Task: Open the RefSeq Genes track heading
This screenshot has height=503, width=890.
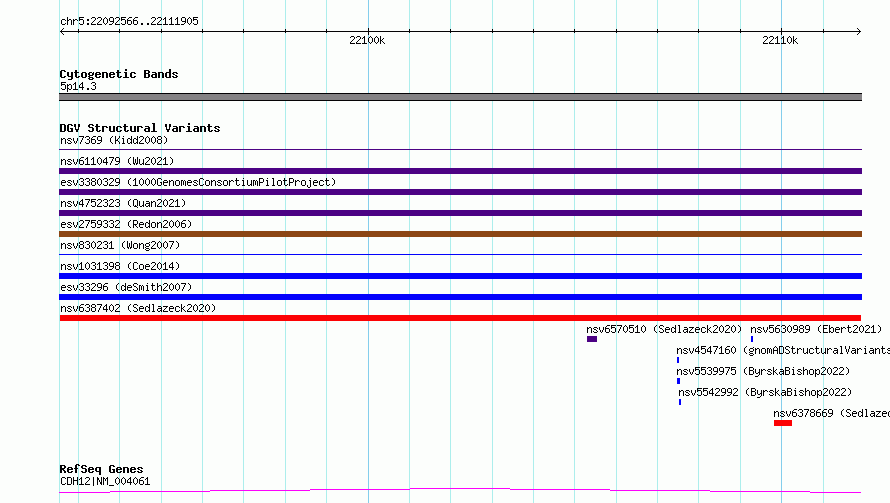Action: coord(101,469)
